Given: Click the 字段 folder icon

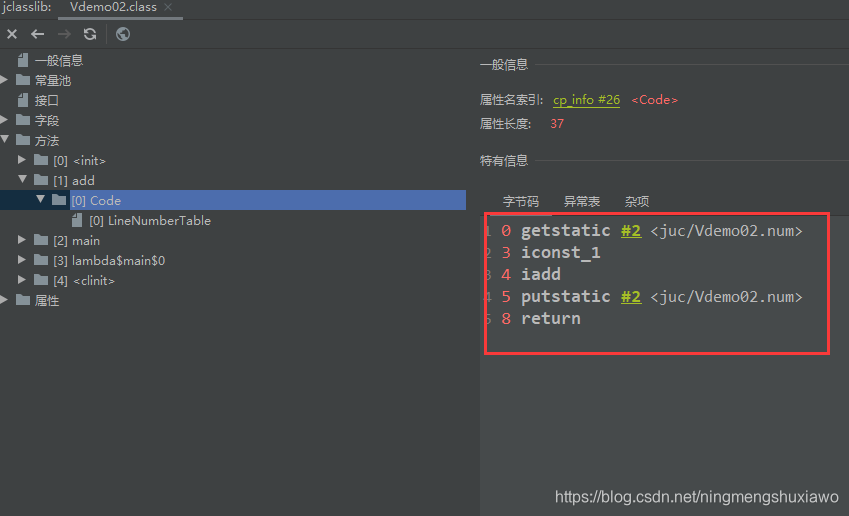Looking at the screenshot, I should [23, 120].
